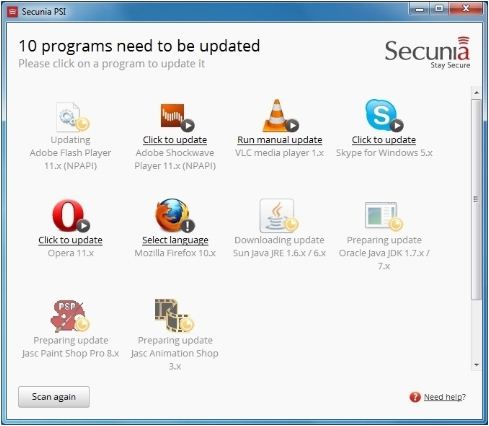Select the Skype for Windows icon
Screen dimensions: 489x426
[383, 115]
